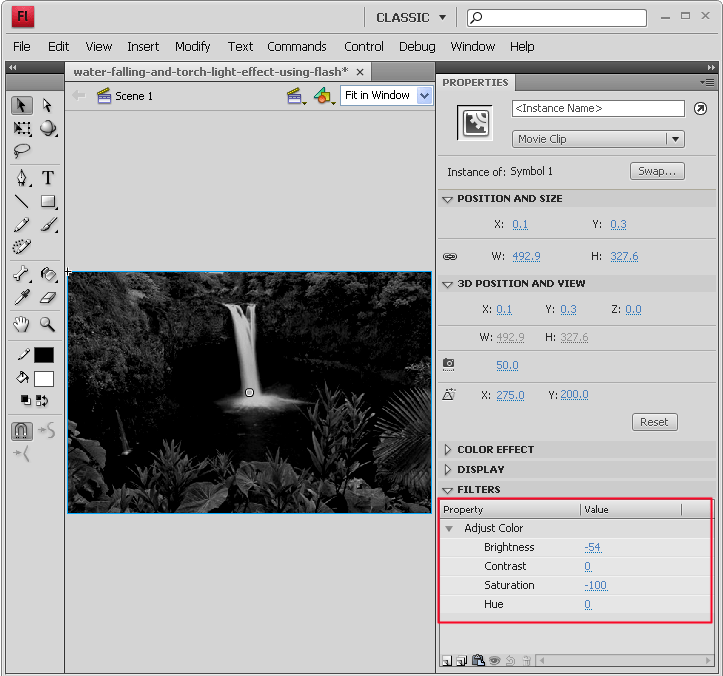Select the Zoom magnifier tool
The image size is (723, 676).
point(48,325)
